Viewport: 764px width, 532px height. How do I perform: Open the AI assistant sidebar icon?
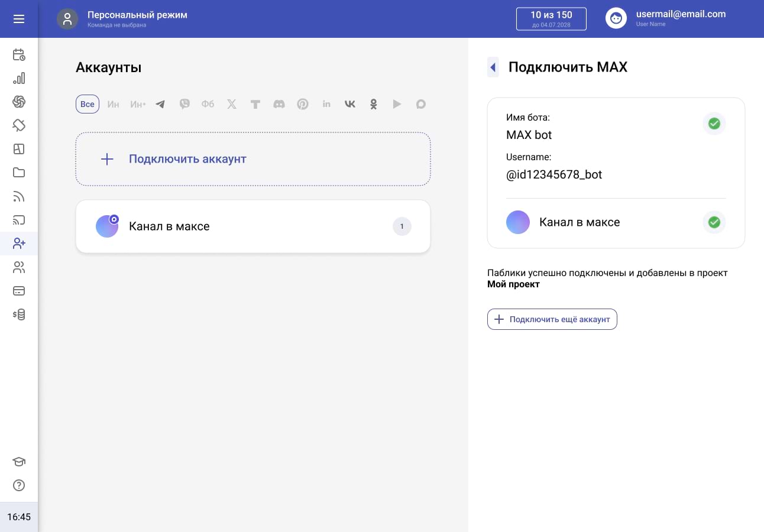point(19,102)
